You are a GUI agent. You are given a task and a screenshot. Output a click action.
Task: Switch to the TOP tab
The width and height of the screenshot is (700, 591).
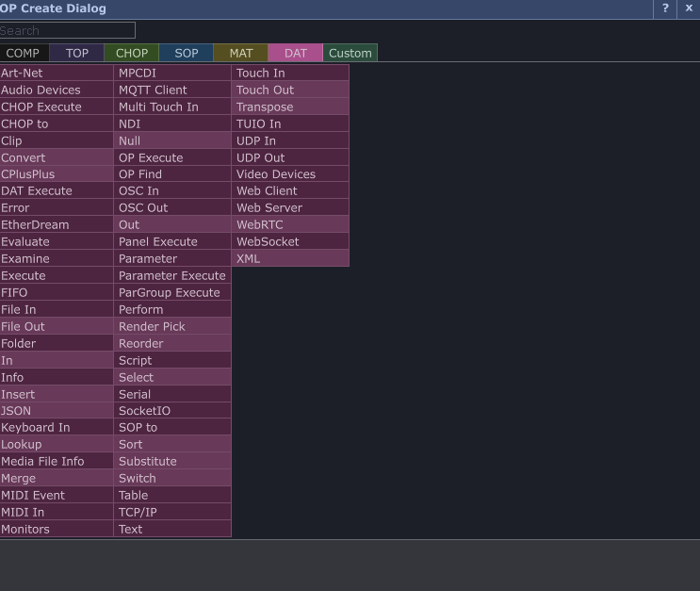coord(77,53)
